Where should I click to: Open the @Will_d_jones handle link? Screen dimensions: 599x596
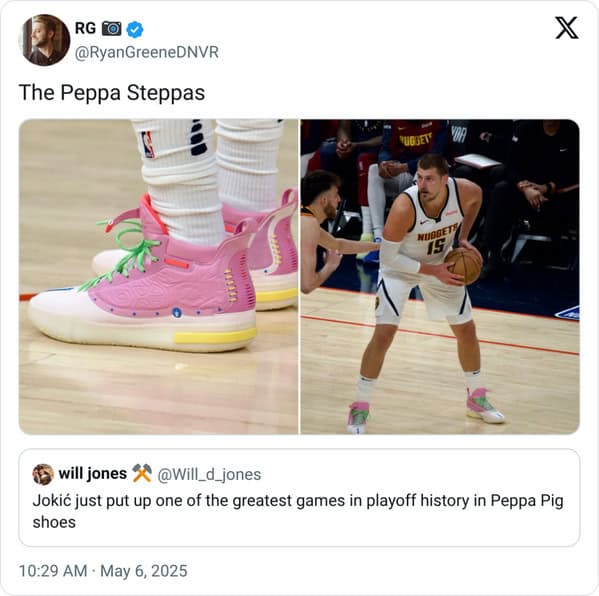click(209, 475)
